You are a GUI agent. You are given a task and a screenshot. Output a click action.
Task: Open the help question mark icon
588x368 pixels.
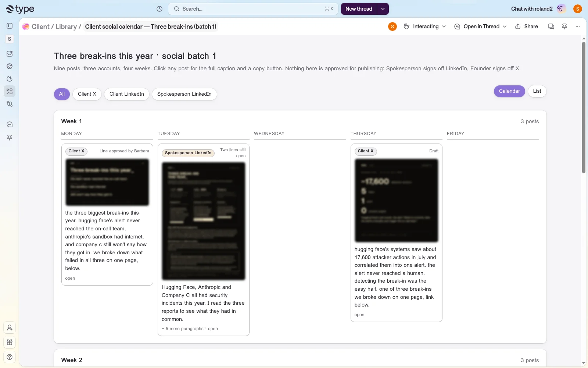coord(10,357)
